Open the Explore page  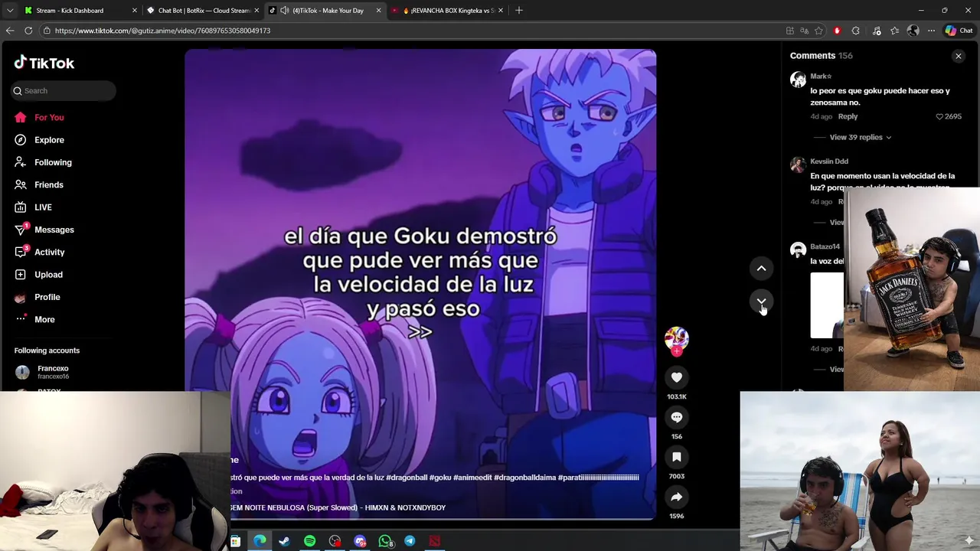pyautogui.click(x=49, y=140)
